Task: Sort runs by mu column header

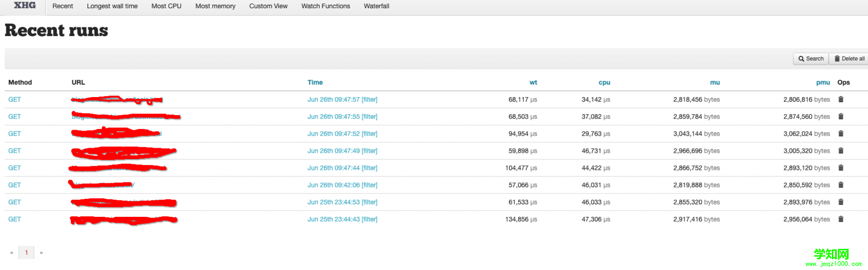Action: pos(715,82)
